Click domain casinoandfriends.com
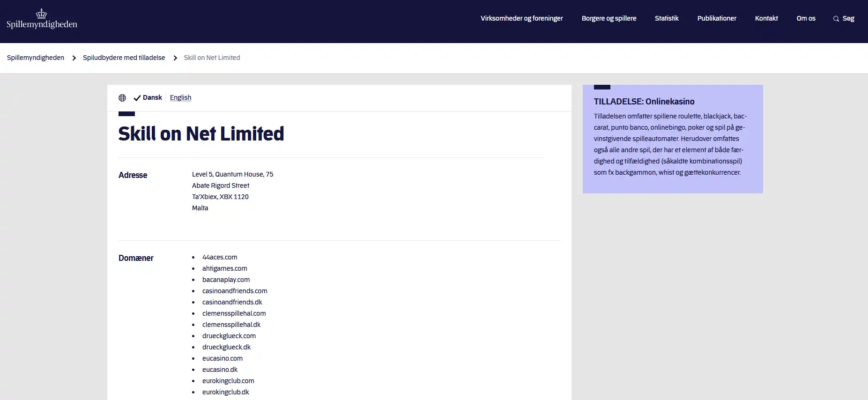Viewport: 868px width, 400px height. coord(235,291)
